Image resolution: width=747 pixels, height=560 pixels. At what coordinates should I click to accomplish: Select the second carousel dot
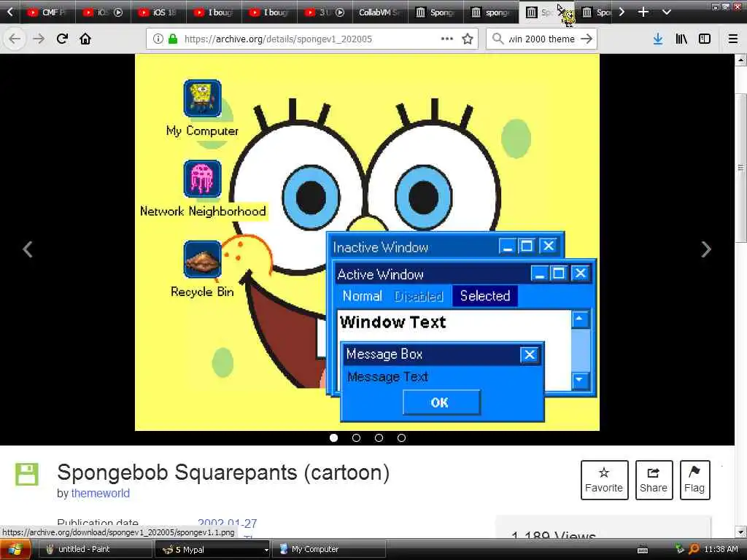[x=356, y=437]
